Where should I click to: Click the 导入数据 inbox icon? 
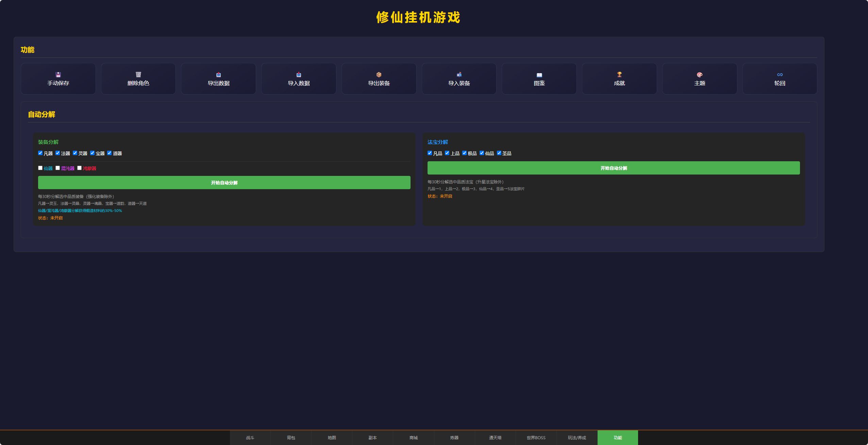click(299, 75)
